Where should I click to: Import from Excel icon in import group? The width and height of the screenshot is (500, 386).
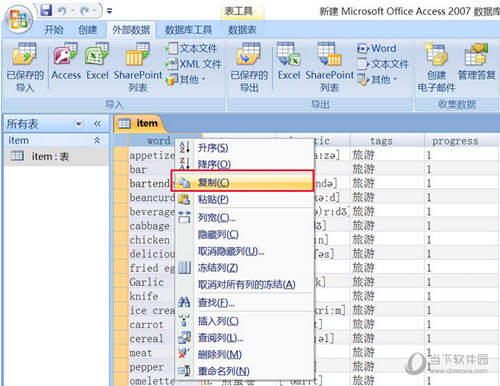[97, 62]
